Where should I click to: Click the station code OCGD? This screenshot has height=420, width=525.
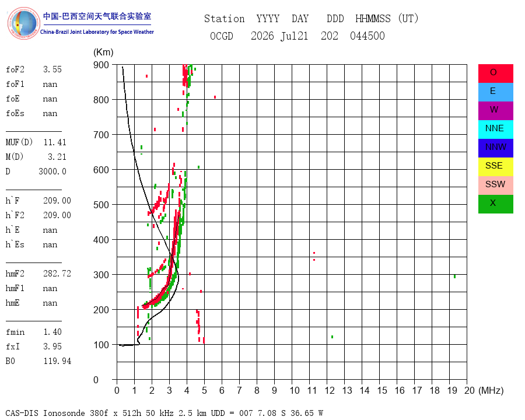tap(221, 36)
